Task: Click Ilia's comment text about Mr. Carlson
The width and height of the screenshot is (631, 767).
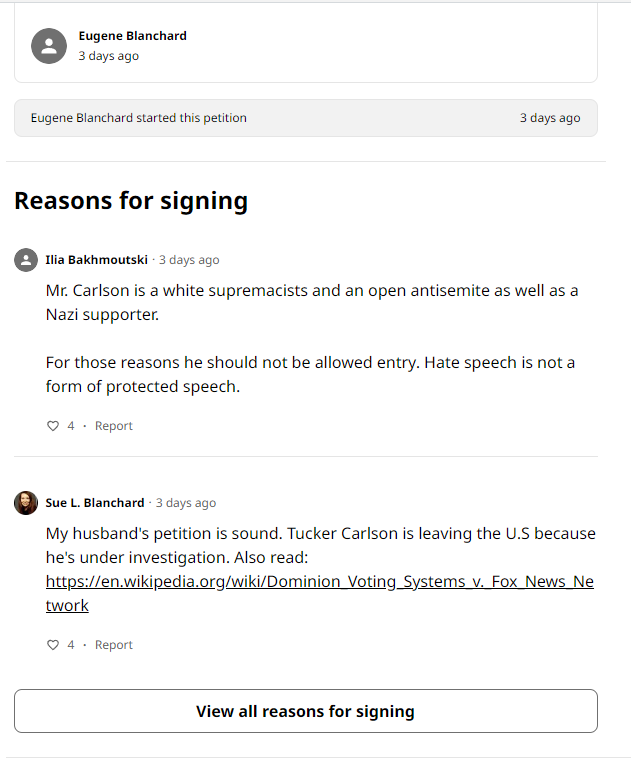Action: click(312, 302)
